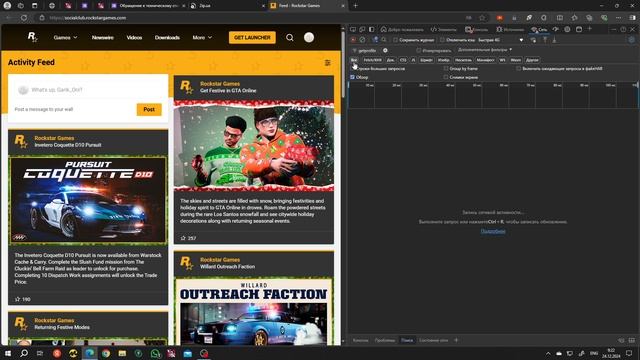Click the learn more link in network panel
This screenshot has width=640, height=360.
(493, 231)
